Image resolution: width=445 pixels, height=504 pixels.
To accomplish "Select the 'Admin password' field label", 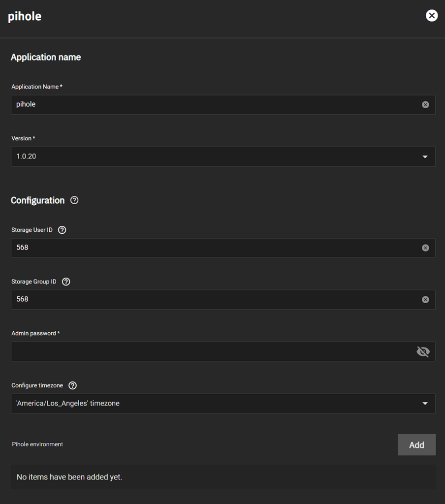I will (34, 333).
